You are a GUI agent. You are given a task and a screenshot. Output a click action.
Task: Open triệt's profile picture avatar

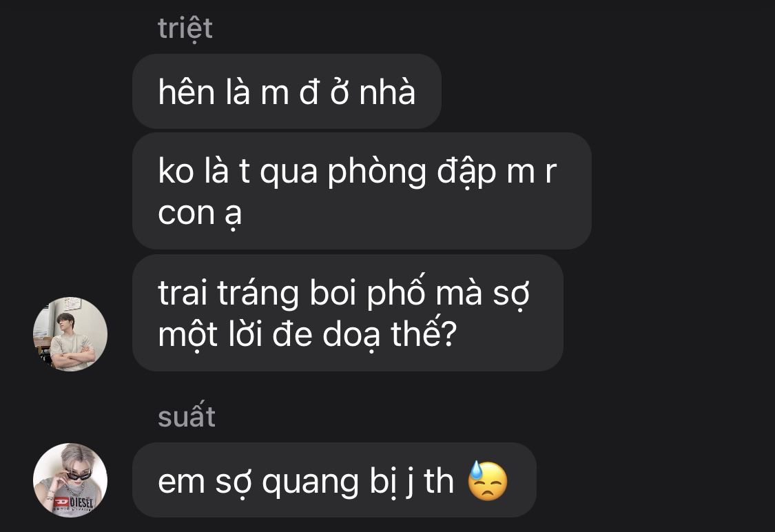click(70, 334)
